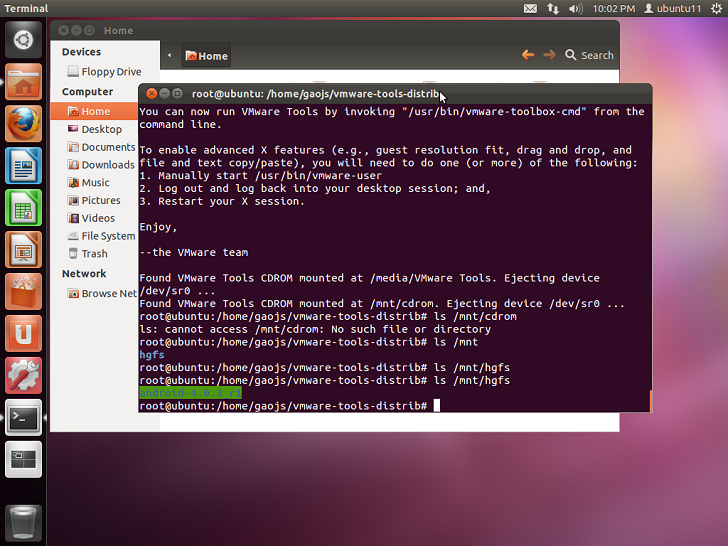728x546 pixels.
Task: Open the mail indicator envelope
Action: click(x=530, y=8)
